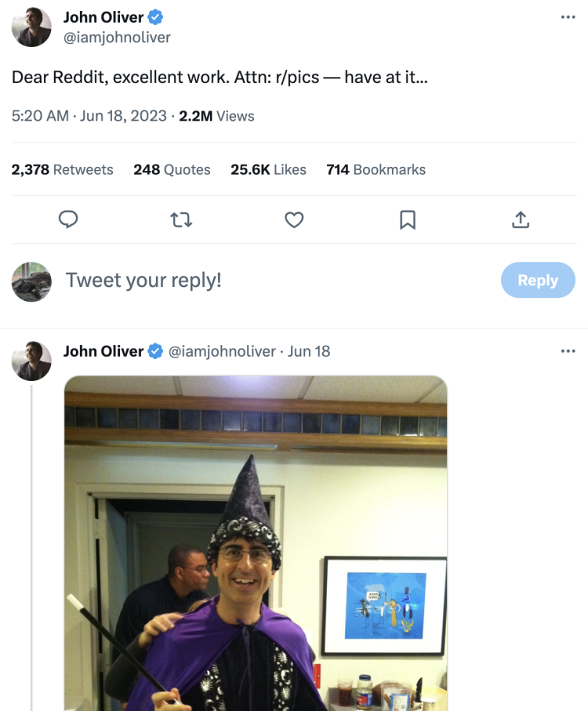Click the @iamjohnoliver handle under the name
This screenshot has width=588, height=711.
(x=117, y=37)
